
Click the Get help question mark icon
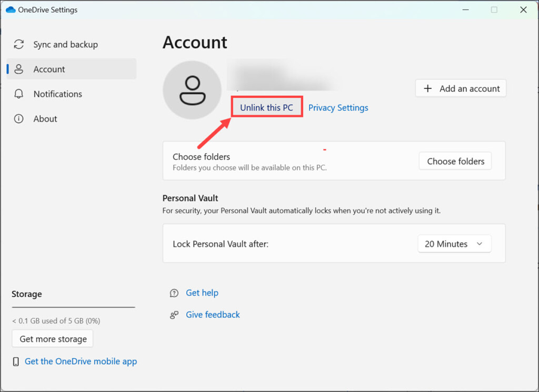point(174,293)
